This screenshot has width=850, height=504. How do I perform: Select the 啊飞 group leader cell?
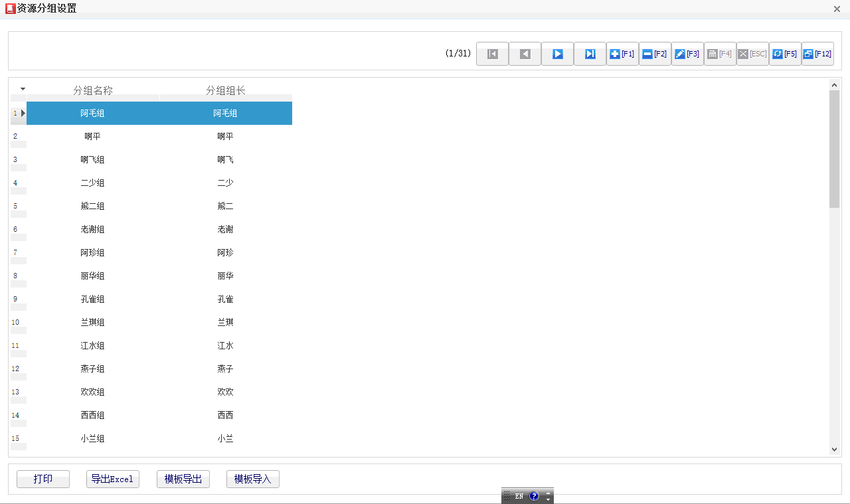[x=226, y=159]
